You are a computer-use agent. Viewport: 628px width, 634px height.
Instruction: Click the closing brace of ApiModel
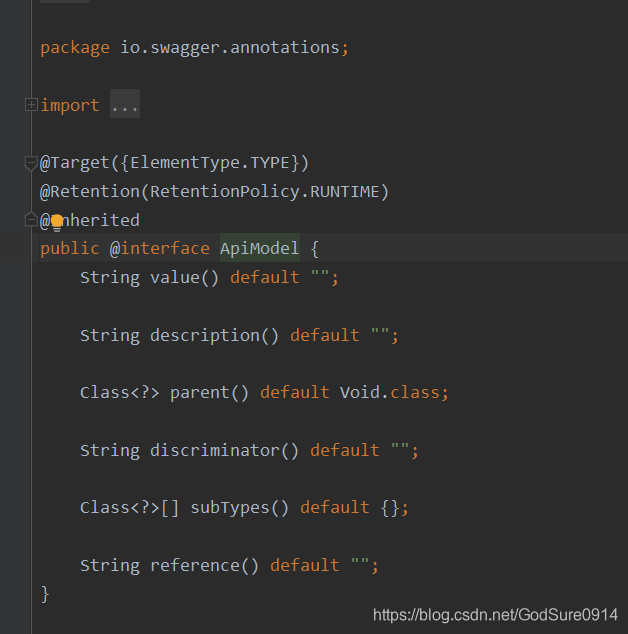[x=45, y=594]
